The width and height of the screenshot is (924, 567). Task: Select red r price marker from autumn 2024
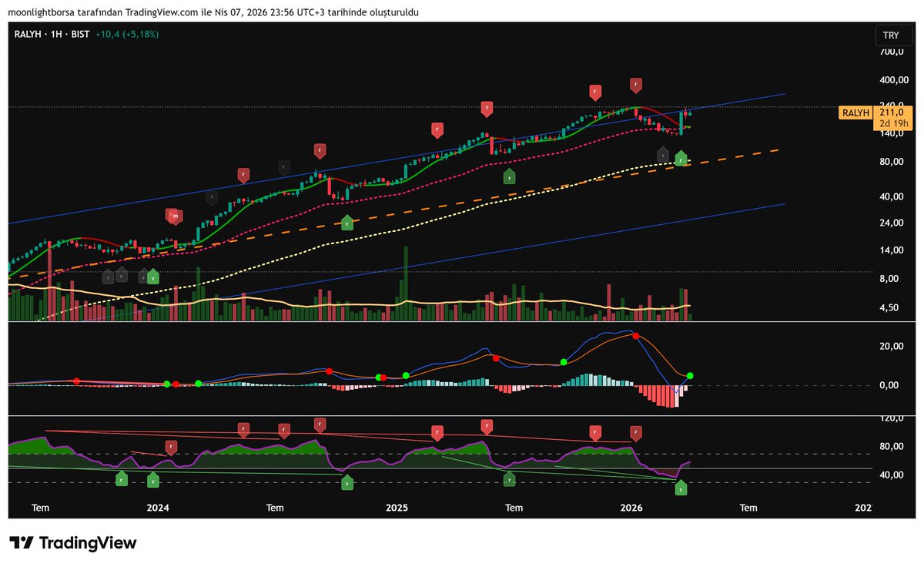click(x=320, y=150)
